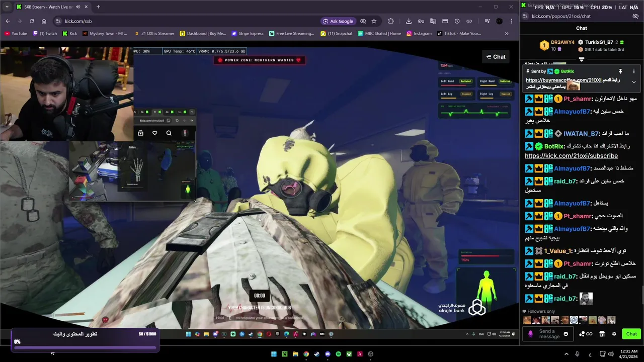Open the Twitch bookmark
Screen dimensions: 644x362
point(45,34)
